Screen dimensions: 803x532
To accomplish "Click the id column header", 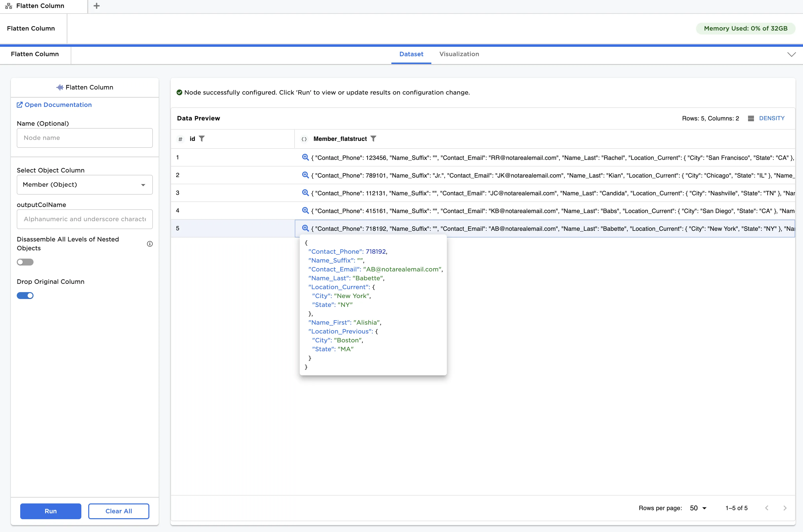I will [233, 139].
